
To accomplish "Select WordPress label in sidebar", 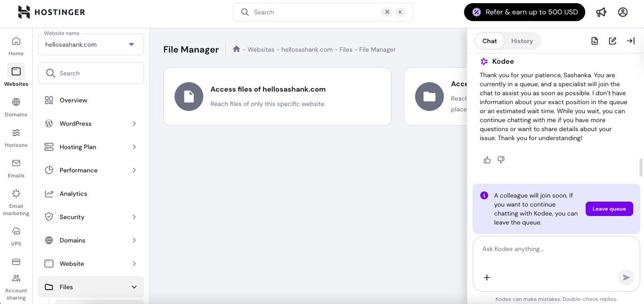I will point(76,124).
